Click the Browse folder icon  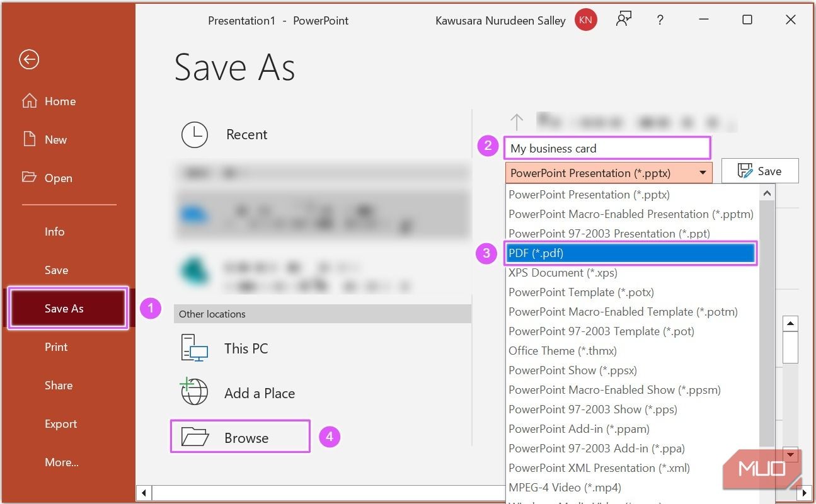pyautogui.click(x=195, y=437)
